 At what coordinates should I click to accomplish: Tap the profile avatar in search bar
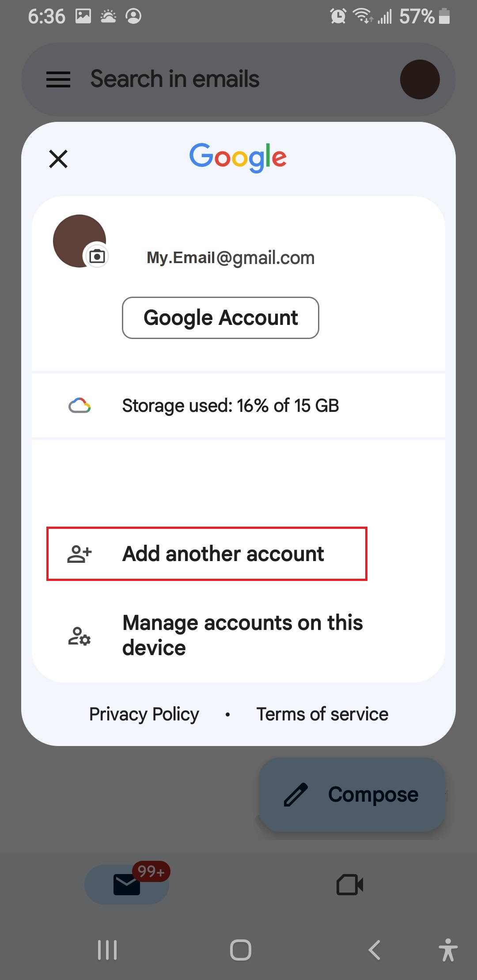420,79
